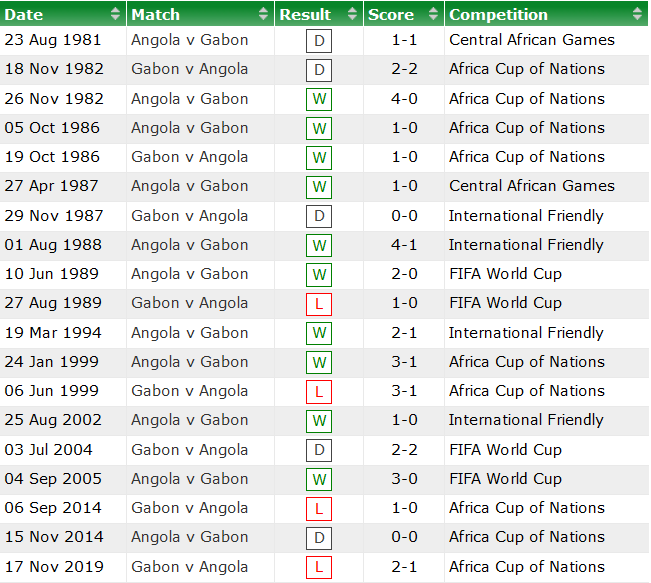Image resolution: width=651 pixels, height=583 pixels.
Task: Click the D result badge for 23 Aug 1981
Action: tap(319, 41)
